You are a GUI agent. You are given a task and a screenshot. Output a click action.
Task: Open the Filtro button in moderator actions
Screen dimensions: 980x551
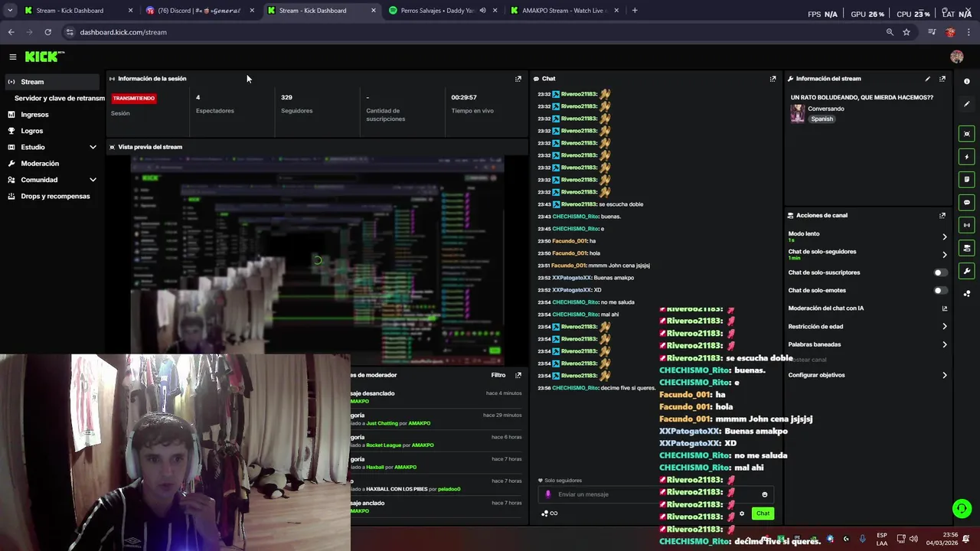pyautogui.click(x=498, y=375)
